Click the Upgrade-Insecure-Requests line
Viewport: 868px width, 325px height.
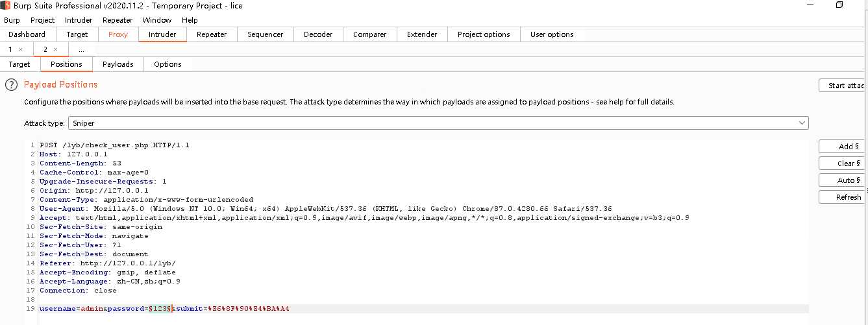pos(103,182)
